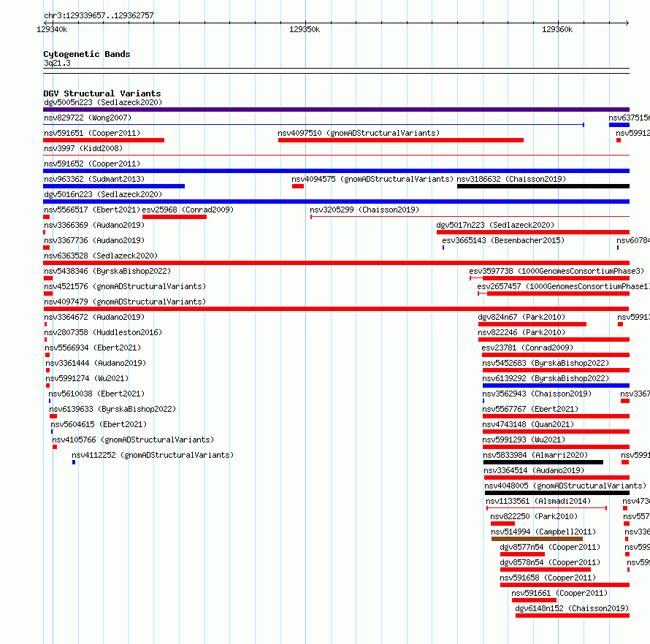This screenshot has height=644, width=650.
Task: Click the black bar under nsv3186632
Action: (543, 186)
